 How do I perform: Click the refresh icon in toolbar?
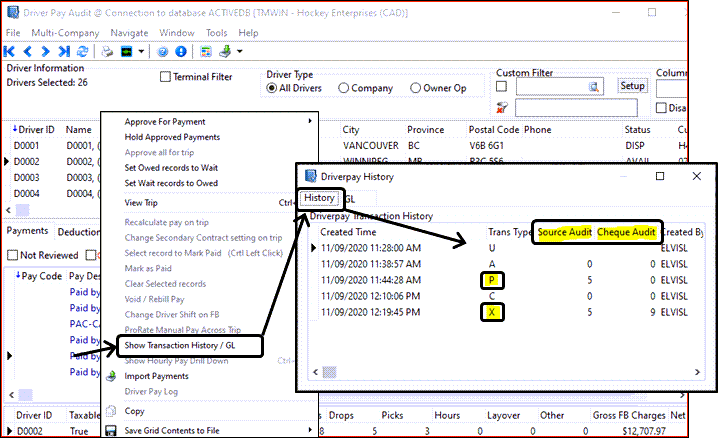(83, 51)
